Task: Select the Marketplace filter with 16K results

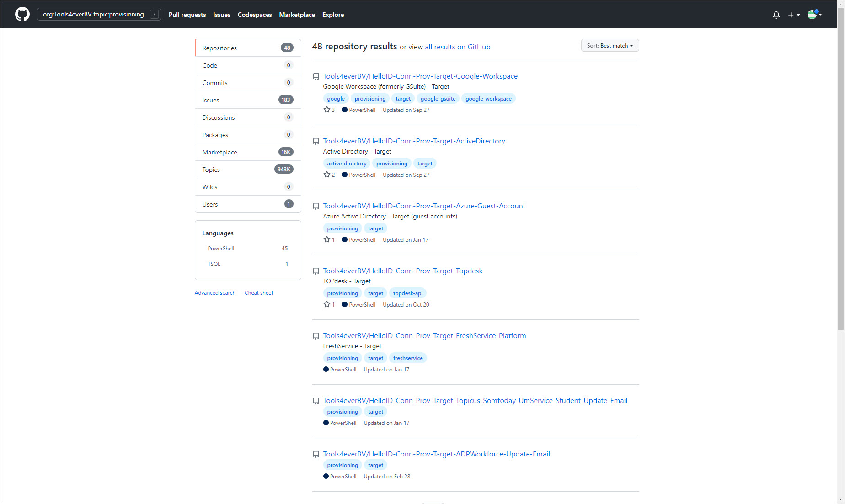Action: click(x=248, y=152)
